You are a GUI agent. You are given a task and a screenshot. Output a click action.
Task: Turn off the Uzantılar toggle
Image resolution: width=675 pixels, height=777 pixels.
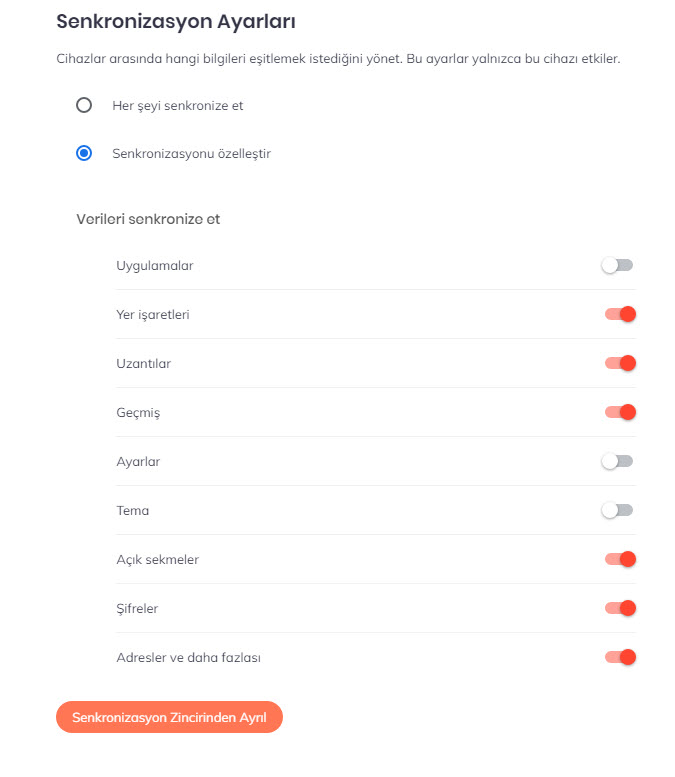(x=620, y=363)
